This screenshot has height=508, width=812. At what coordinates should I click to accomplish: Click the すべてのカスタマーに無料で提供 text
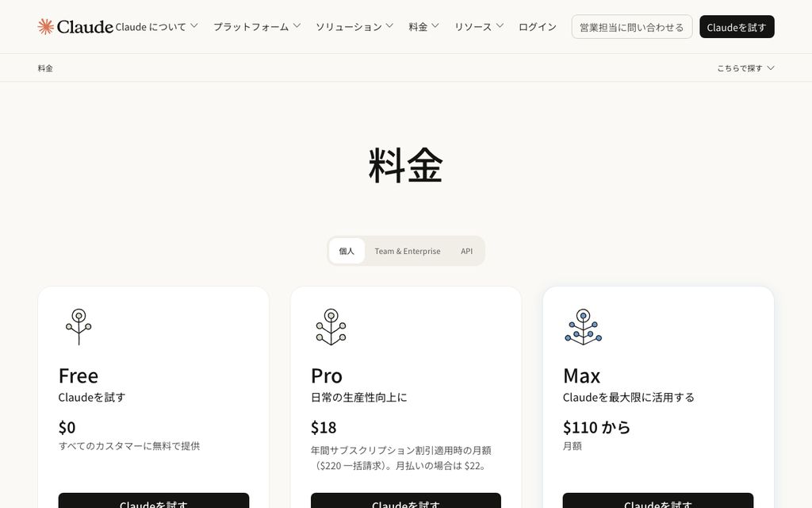coord(129,446)
